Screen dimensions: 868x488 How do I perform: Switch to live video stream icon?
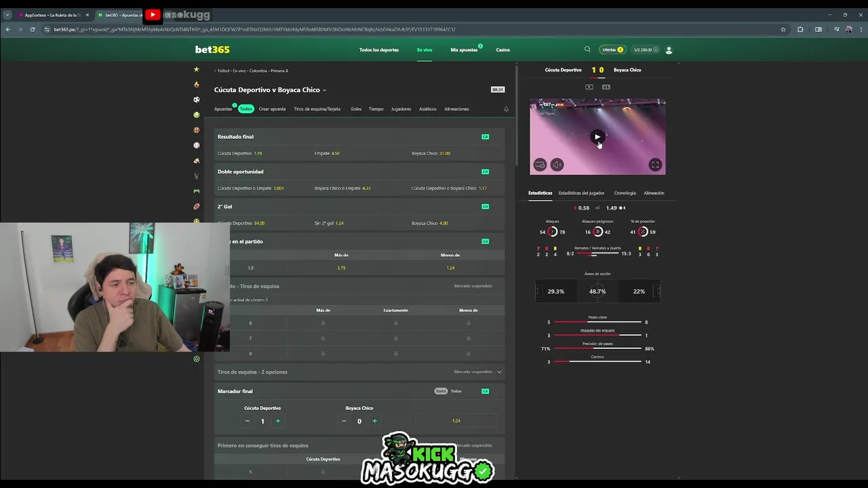coord(589,87)
